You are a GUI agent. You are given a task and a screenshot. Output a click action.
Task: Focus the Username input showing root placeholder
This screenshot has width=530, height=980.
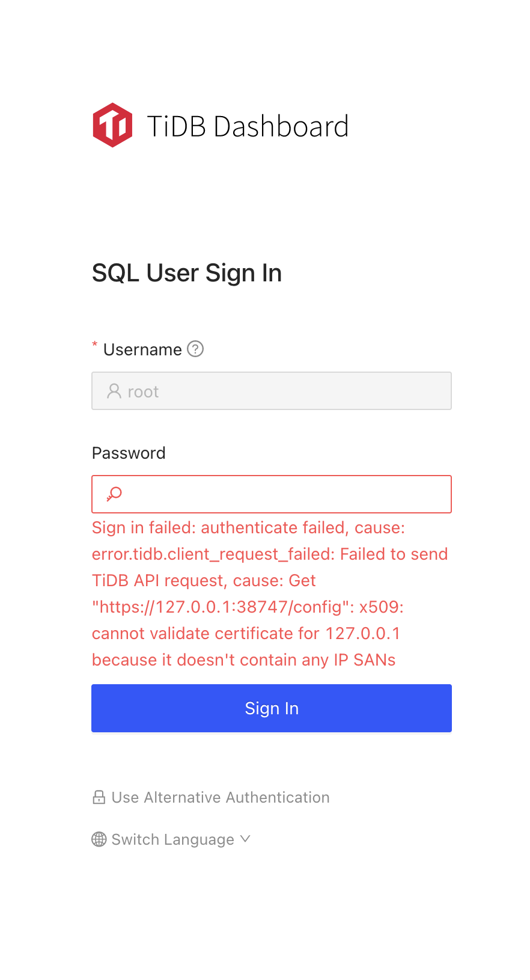271,391
